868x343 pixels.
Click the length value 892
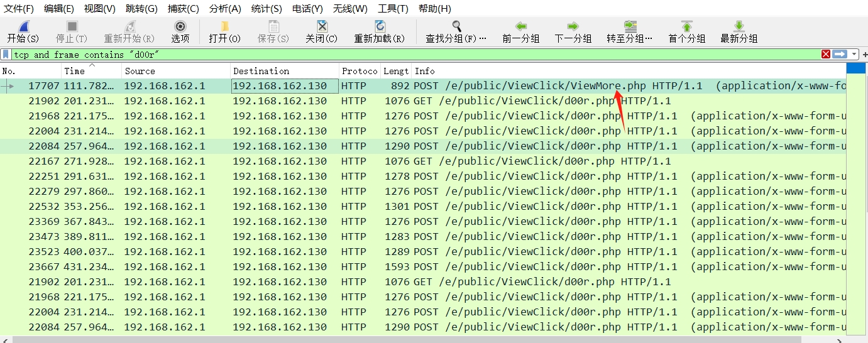pos(400,86)
